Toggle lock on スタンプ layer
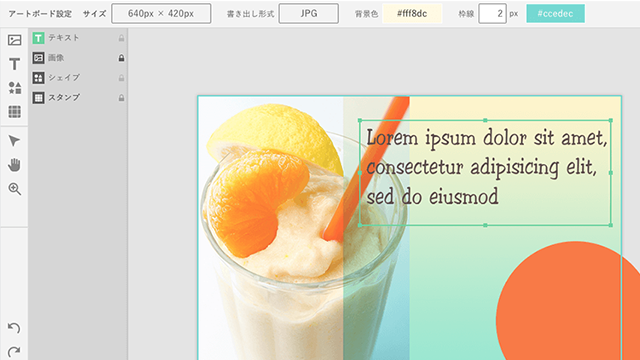The image size is (640, 360). pyautogui.click(x=121, y=98)
